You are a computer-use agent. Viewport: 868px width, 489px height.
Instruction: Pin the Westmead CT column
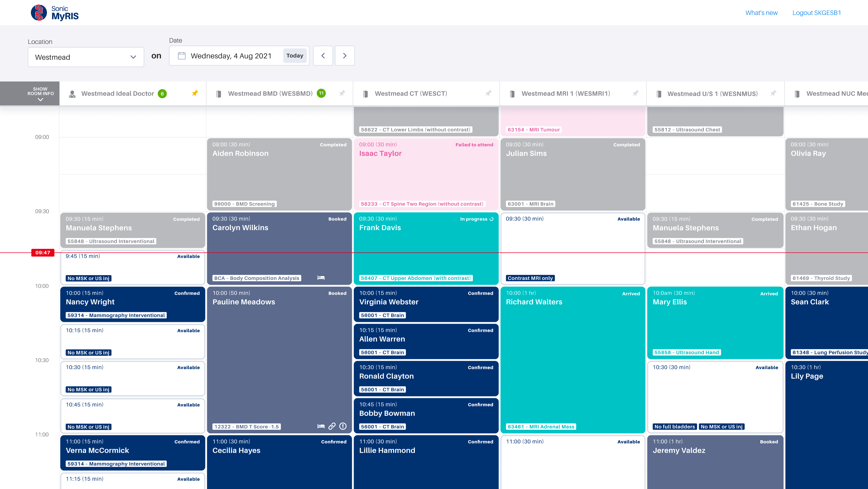coord(488,93)
